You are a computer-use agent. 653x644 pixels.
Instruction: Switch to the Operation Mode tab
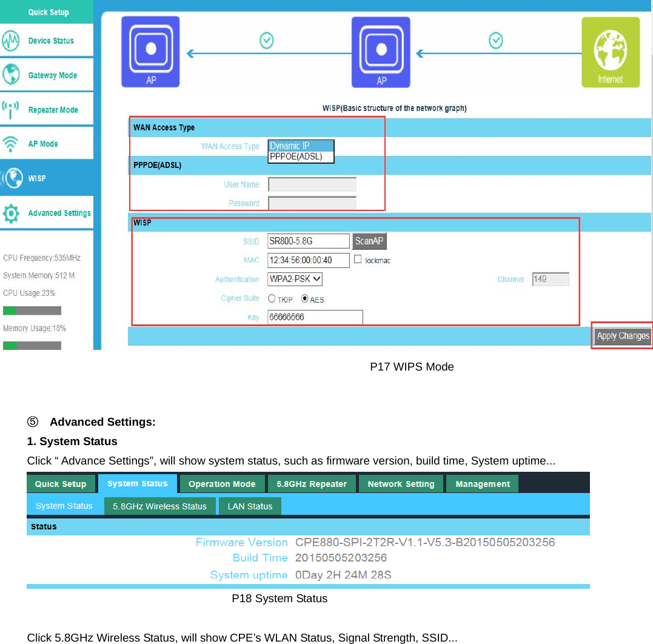coord(222,483)
